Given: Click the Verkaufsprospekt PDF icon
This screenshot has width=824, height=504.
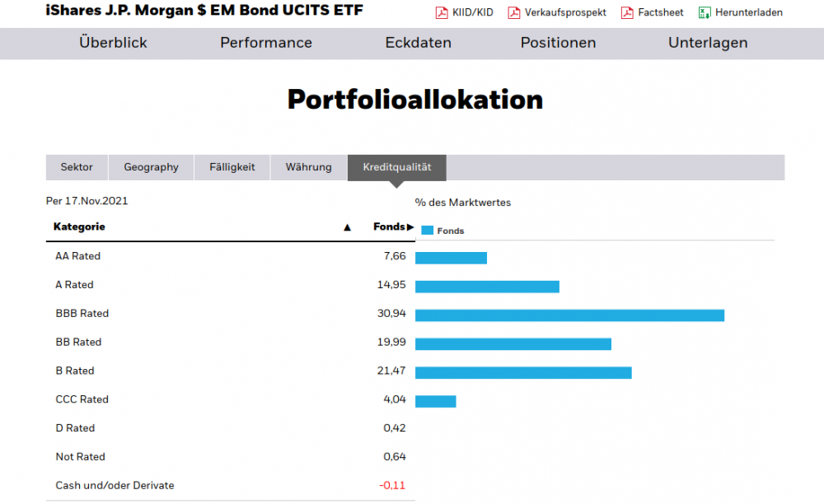Looking at the screenshot, I should pyautogui.click(x=513, y=12).
